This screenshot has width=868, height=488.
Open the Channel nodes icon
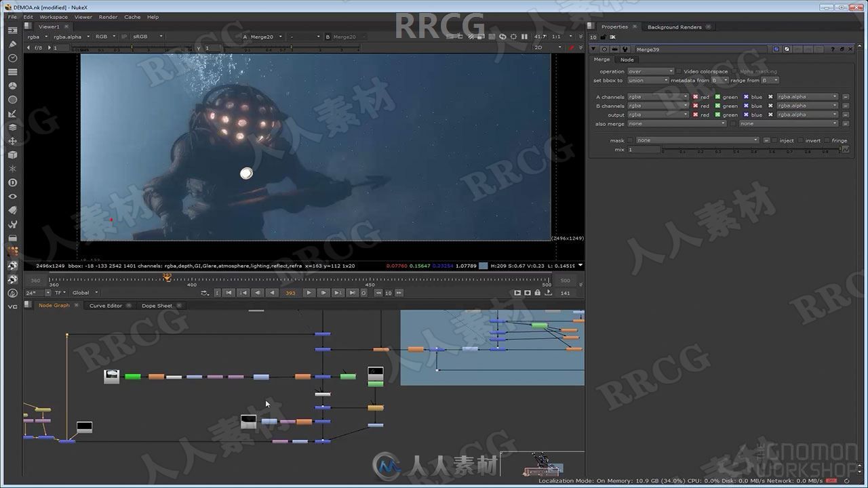click(x=12, y=72)
